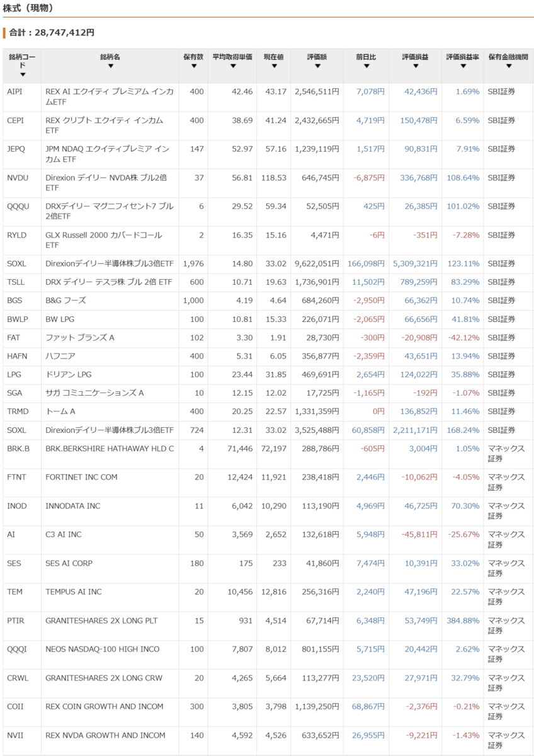This screenshot has height=756, width=534.
Task: Click first SOXL Direxion半導体ブル3倍ETF name
Action: tap(110, 264)
